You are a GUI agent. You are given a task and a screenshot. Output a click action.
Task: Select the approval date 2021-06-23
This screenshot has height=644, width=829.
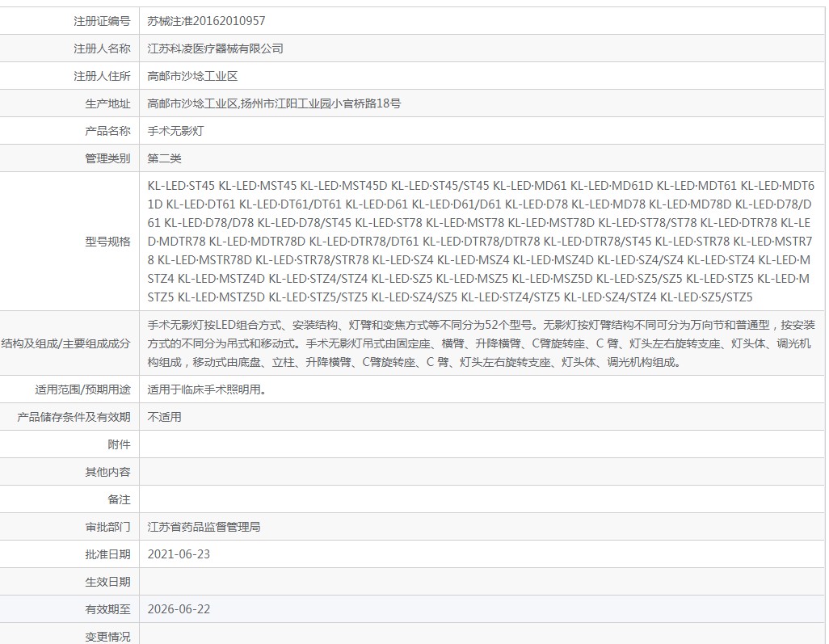click(x=179, y=554)
